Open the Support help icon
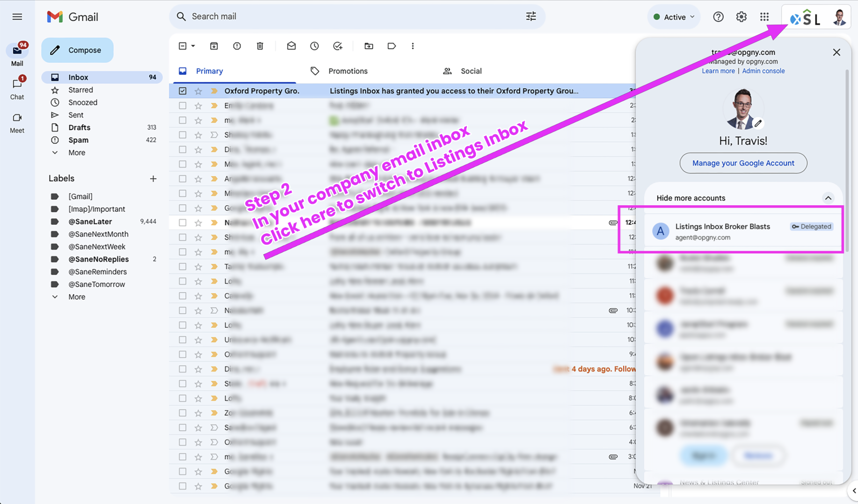 [718, 17]
